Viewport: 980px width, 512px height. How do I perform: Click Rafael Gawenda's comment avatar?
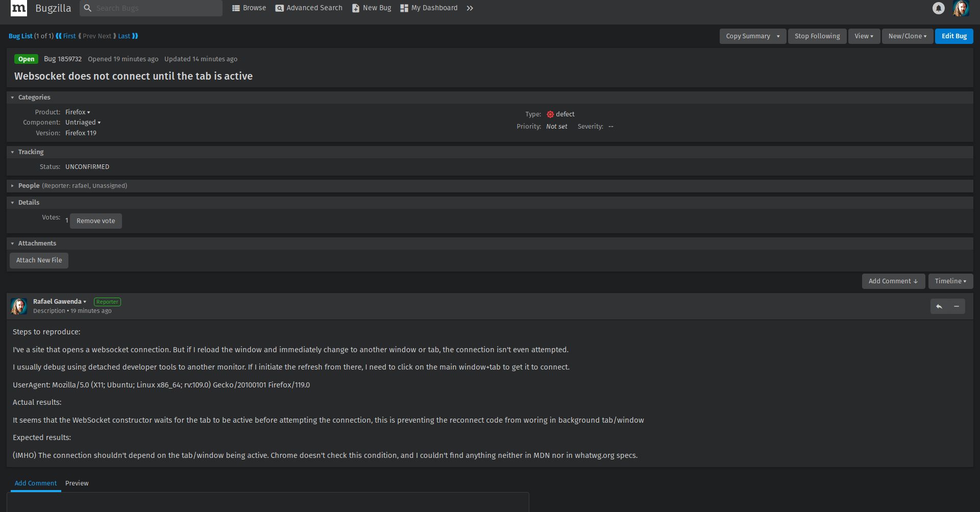click(19, 306)
